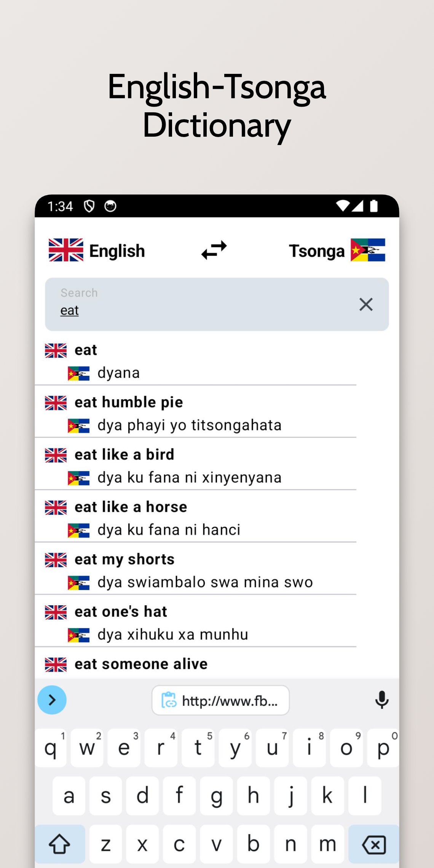Click the Tsonga flag next to 'dyana'
The width and height of the screenshot is (434, 868).
coord(79,373)
